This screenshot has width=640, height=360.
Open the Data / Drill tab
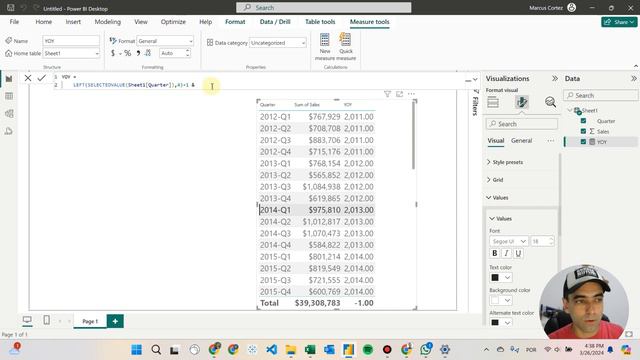pyautogui.click(x=275, y=22)
